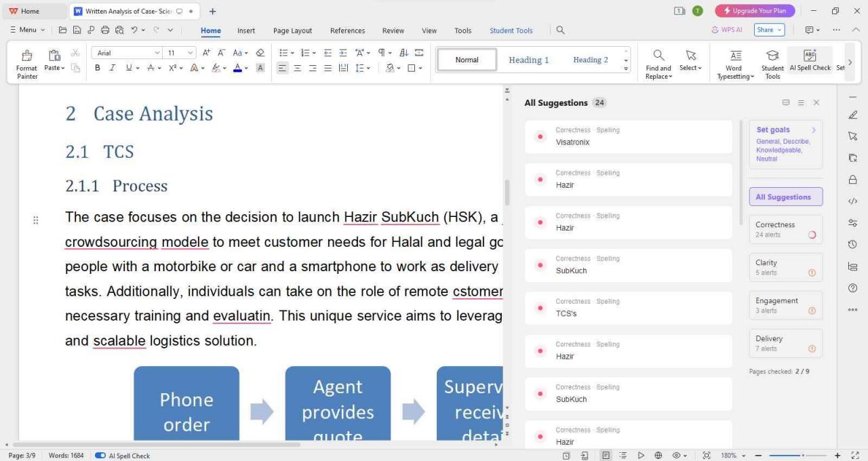Expand the underline style dropdown arrow

coord(138,68)
